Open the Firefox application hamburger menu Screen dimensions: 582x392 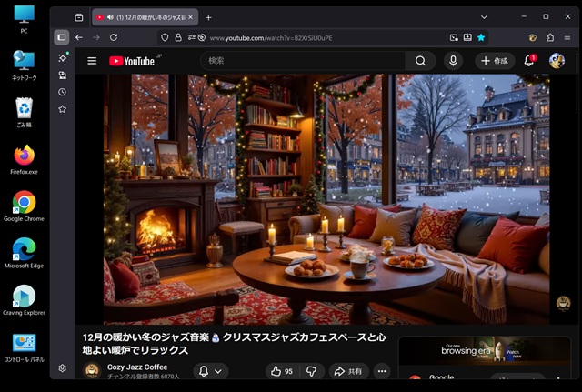tap(568, 37)
